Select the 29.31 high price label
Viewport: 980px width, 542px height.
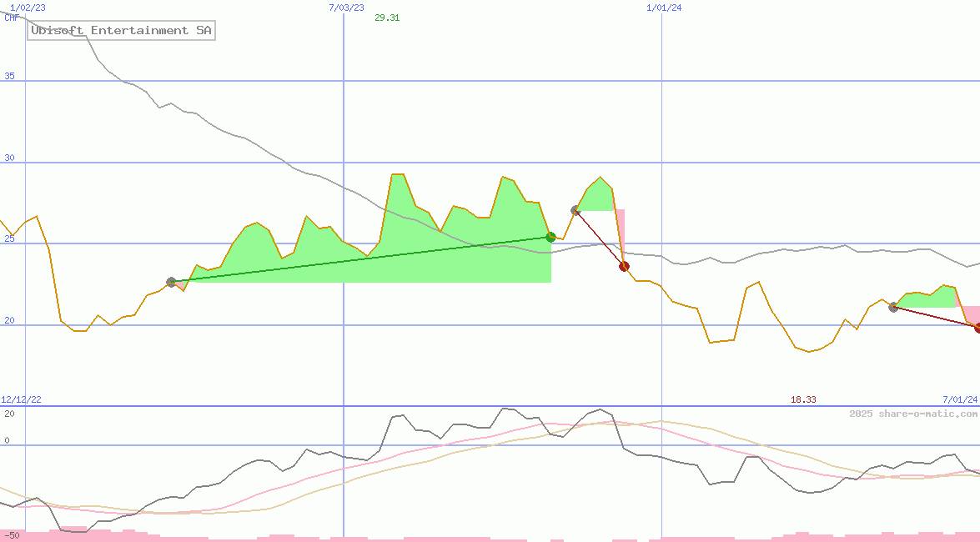coord(387,18)
